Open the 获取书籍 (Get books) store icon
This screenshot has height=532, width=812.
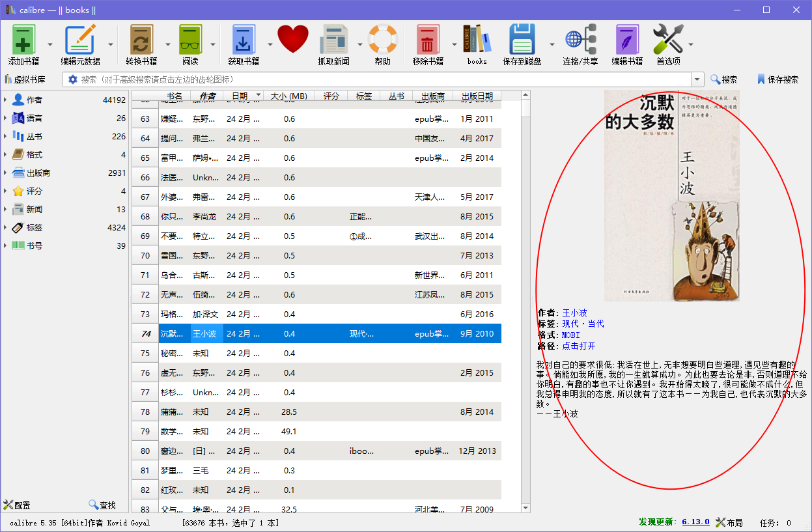(243, 39)
